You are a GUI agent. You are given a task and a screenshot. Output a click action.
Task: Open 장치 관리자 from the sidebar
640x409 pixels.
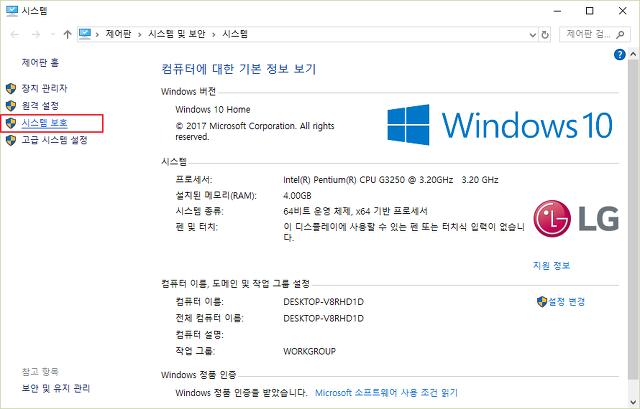tap(44, 88)
